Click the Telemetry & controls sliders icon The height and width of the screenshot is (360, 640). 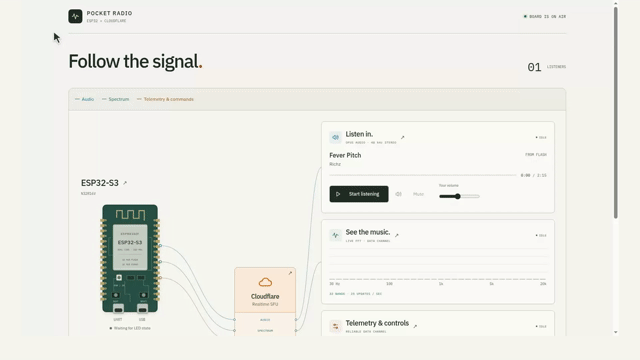coord(335,326)
